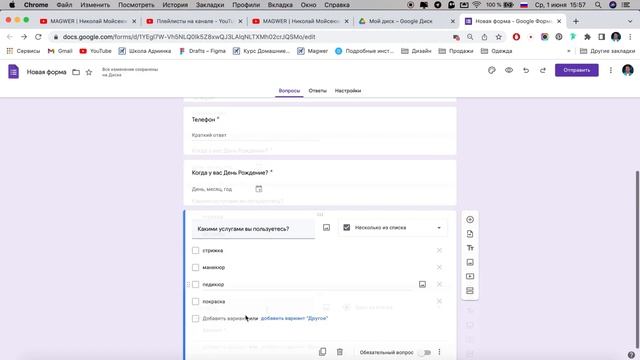Remove the стрижка option
Image resolution: width=640 pixels, height=360 pixels.
(439, 250)
